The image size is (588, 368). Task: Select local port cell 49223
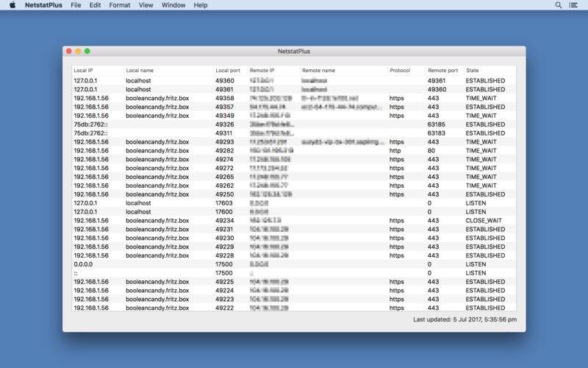coord(225,300)
